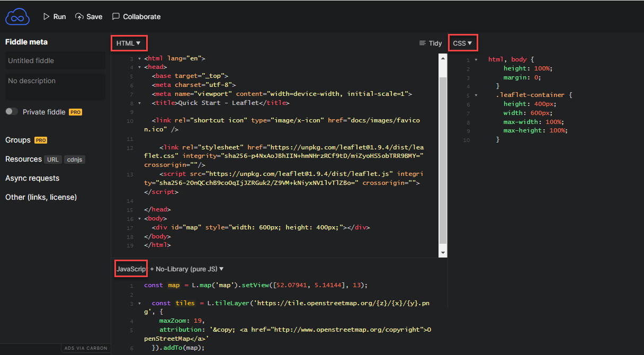Screen dimensions: 644x355
Task: Open the Async requests section
Action: point(32,178)
